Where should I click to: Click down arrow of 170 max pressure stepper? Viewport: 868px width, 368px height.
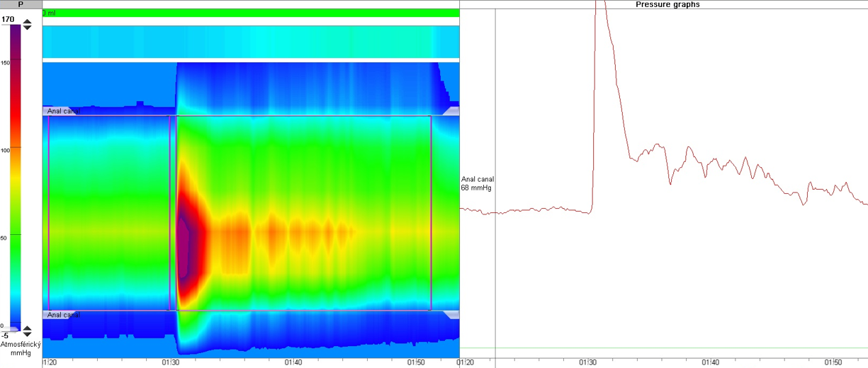27,28
